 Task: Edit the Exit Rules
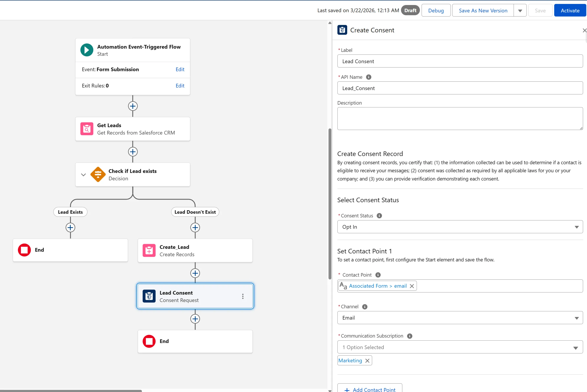coord(180,86)
